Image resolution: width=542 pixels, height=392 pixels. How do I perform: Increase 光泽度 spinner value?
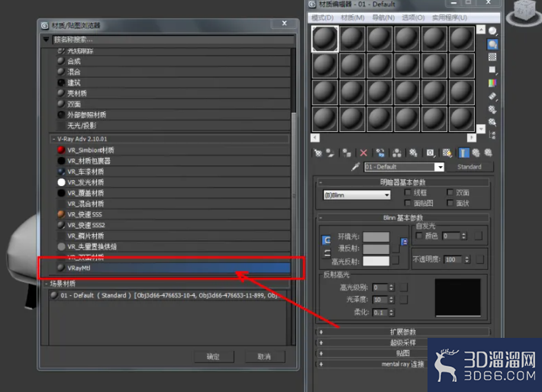tap(392, 297)
